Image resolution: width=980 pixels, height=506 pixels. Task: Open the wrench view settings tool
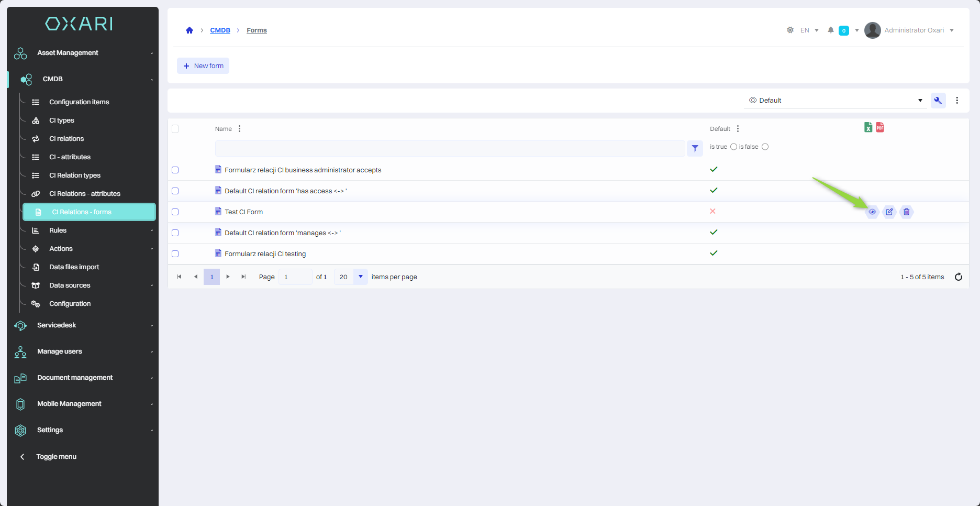(938, 101)
